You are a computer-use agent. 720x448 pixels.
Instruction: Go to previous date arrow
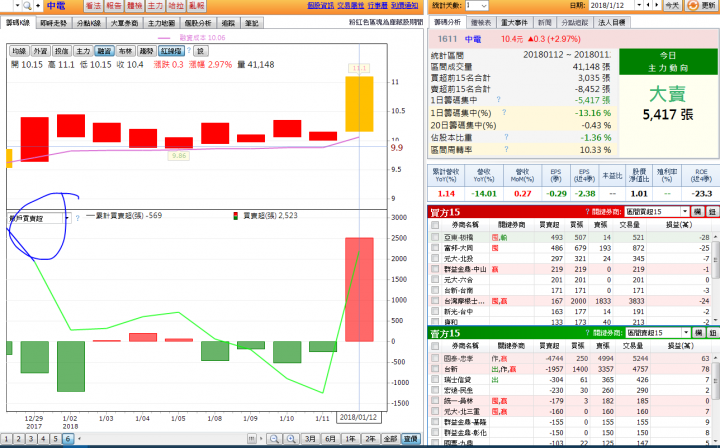pyautogui.click(x=648, y=6)
